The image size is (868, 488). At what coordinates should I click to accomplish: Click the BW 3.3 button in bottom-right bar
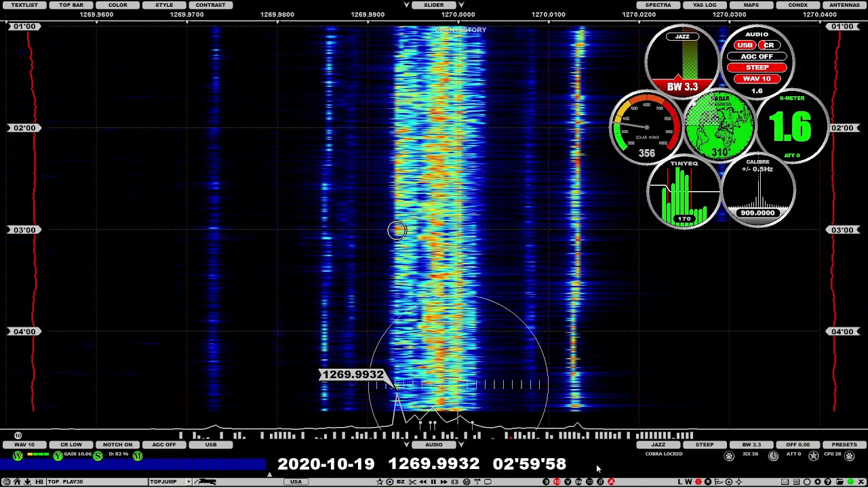pyautogui.click(x=751, y=445)
